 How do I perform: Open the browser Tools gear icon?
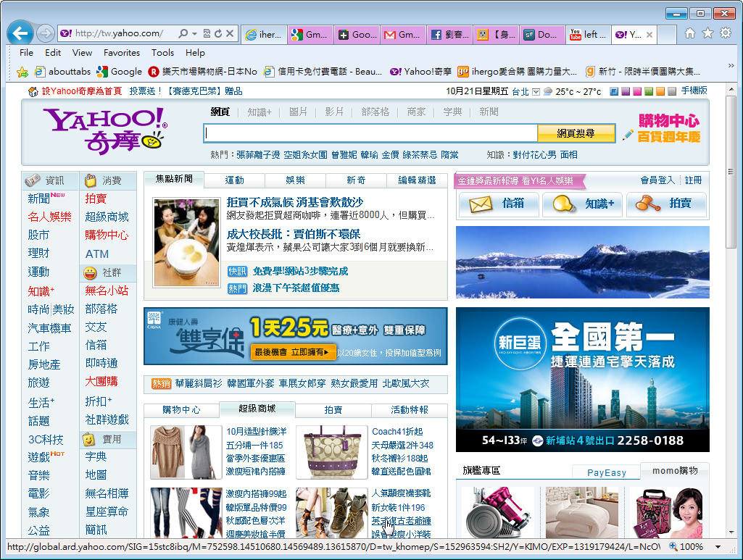726,33
